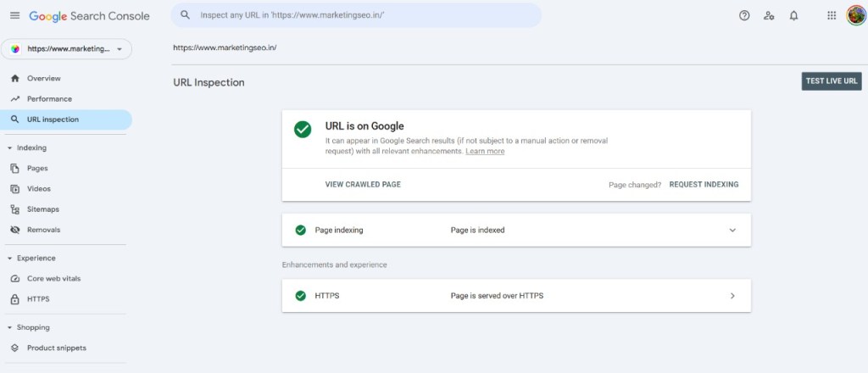The height and width of the screenshot is (373, 868).
Task: Click the HTTPS padlock icon in sidebar
Action: (x=15, y=299)
